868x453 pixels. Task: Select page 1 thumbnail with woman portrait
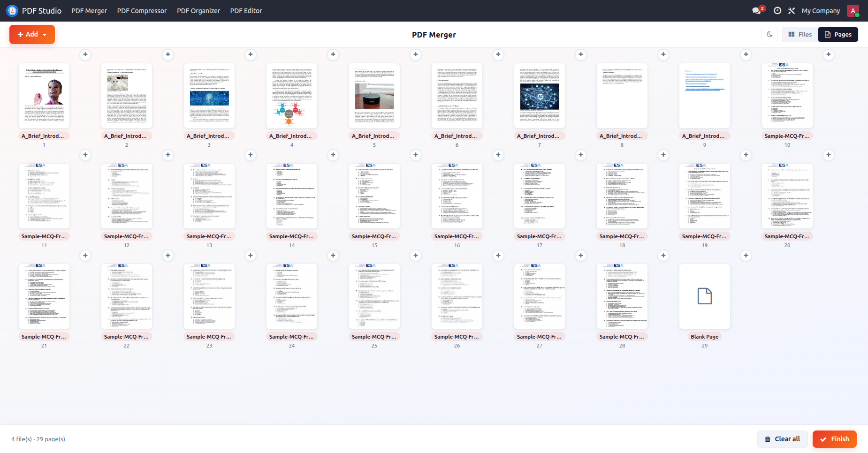click(x=44, y=96)
